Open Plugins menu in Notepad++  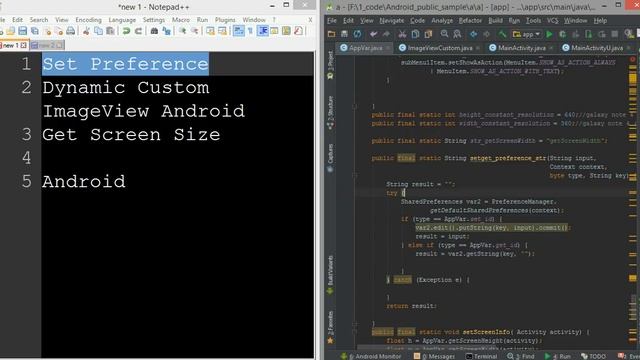pyautogui.click(x=225, y=20)
